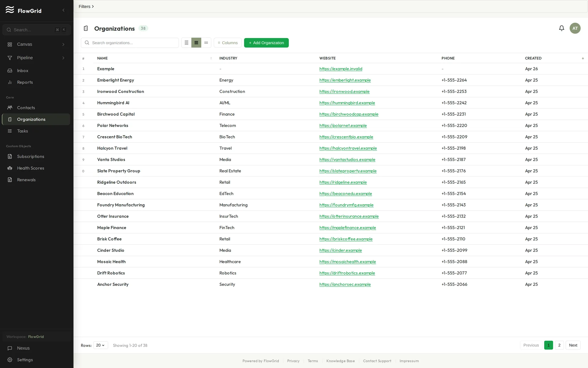Click the Health Scores icon
The width and height of the screenshot is (588, 368).
click(x=10, y=168)
